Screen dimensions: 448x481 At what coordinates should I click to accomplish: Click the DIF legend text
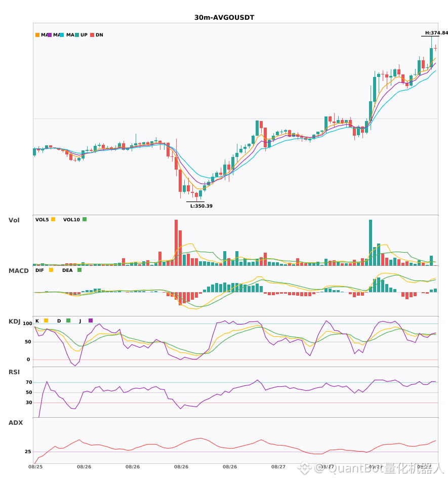(x=39, y=270)
